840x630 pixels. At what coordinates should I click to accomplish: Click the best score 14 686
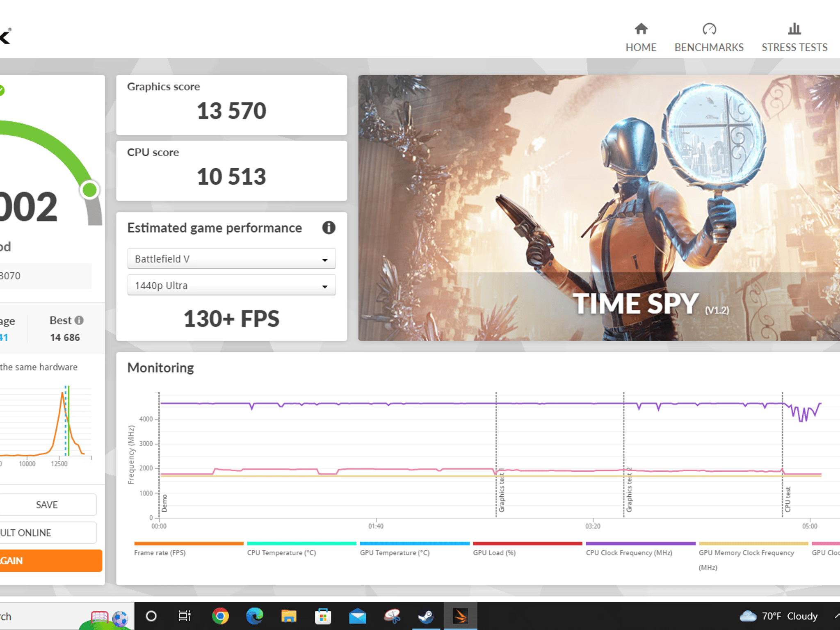pos(65,338)
